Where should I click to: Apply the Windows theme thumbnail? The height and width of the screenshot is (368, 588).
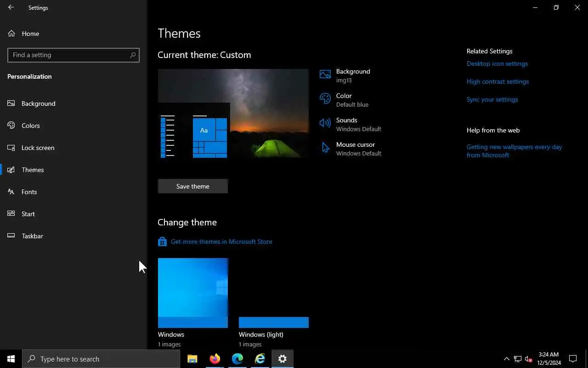click(193, 293)
